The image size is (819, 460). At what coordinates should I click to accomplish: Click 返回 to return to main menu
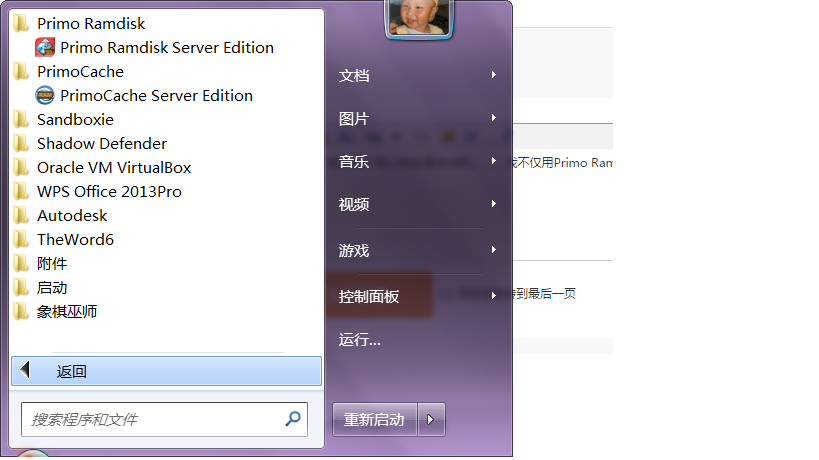(166, 371)
